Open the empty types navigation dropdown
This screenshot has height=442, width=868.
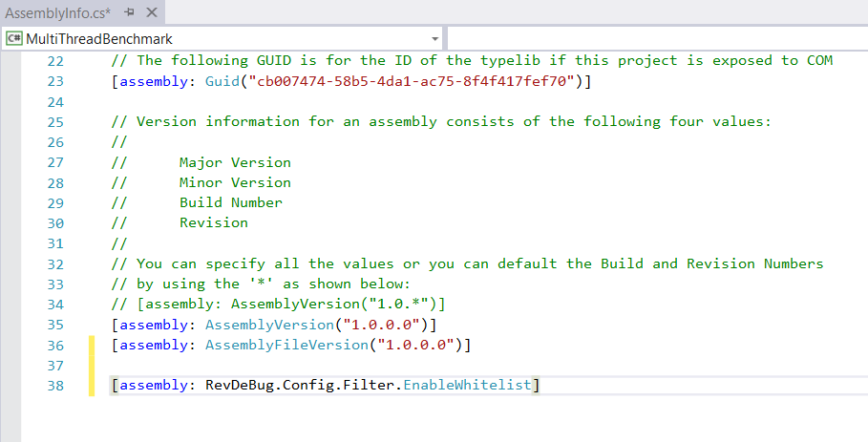pos(657,39)
